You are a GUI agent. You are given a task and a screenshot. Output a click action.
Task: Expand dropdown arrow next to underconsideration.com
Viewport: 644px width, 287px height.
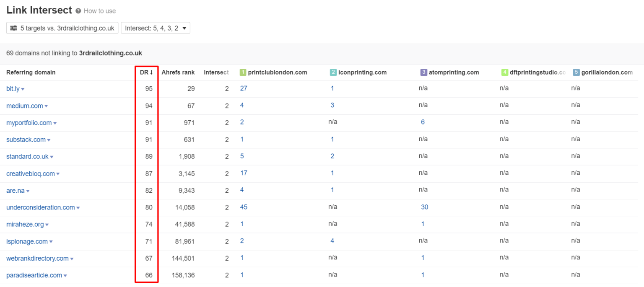pos(78,208)
